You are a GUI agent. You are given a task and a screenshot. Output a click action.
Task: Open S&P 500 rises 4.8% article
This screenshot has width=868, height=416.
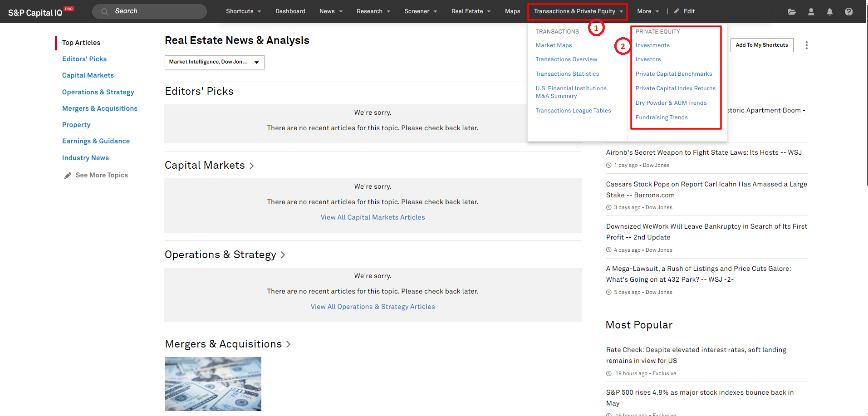(x=700, y=398)
